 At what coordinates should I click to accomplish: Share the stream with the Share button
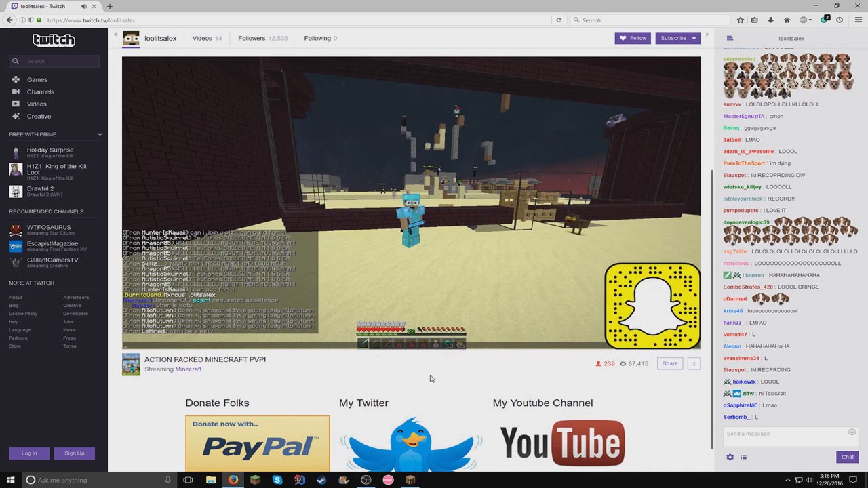click(670, 363)
